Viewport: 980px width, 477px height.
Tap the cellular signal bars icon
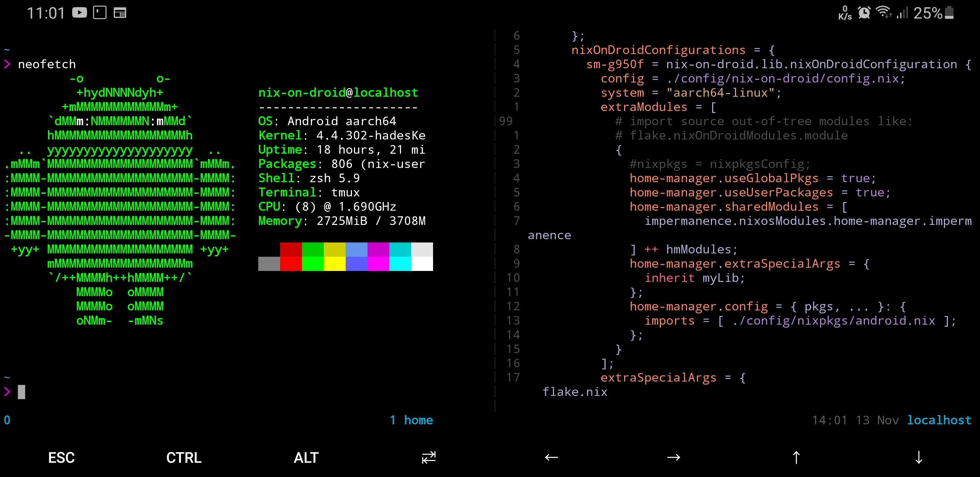click(x=903, y=13)
